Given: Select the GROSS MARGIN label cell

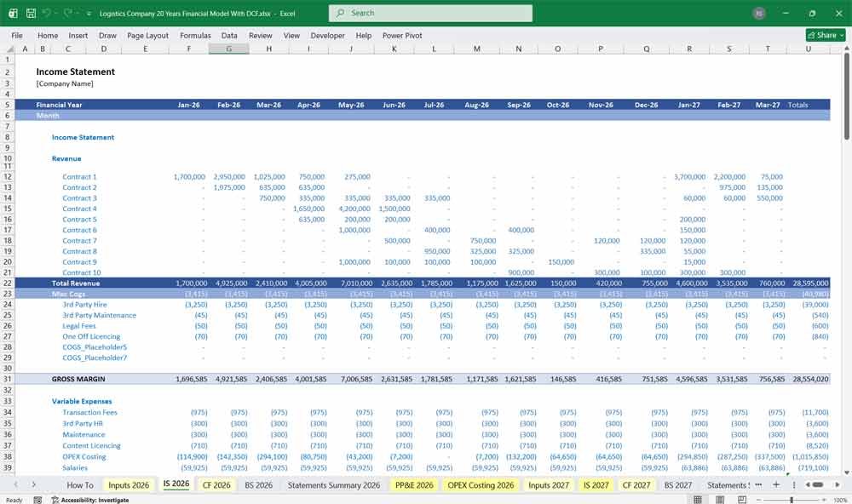Looking at the screenshot, I should [78, 379].
